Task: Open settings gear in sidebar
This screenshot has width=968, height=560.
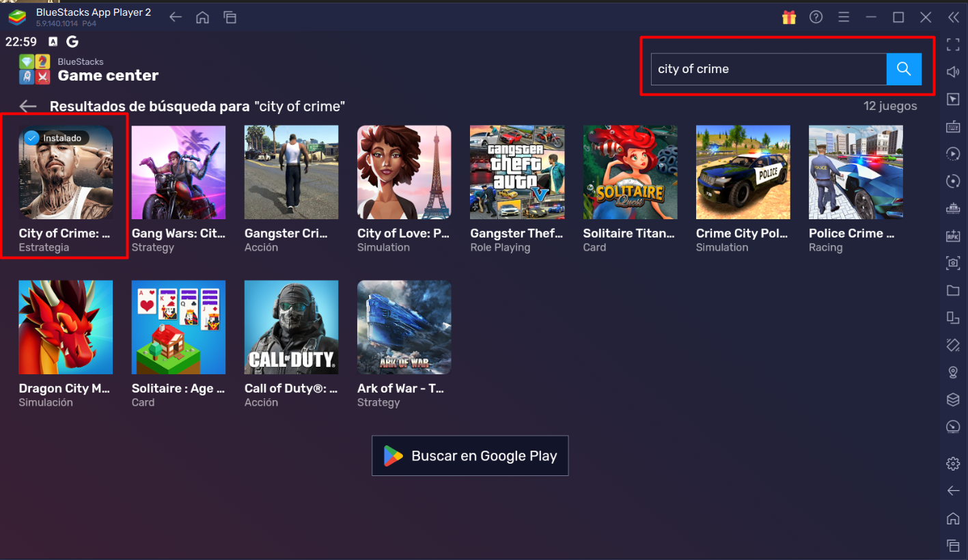Action: pos(953,464)
